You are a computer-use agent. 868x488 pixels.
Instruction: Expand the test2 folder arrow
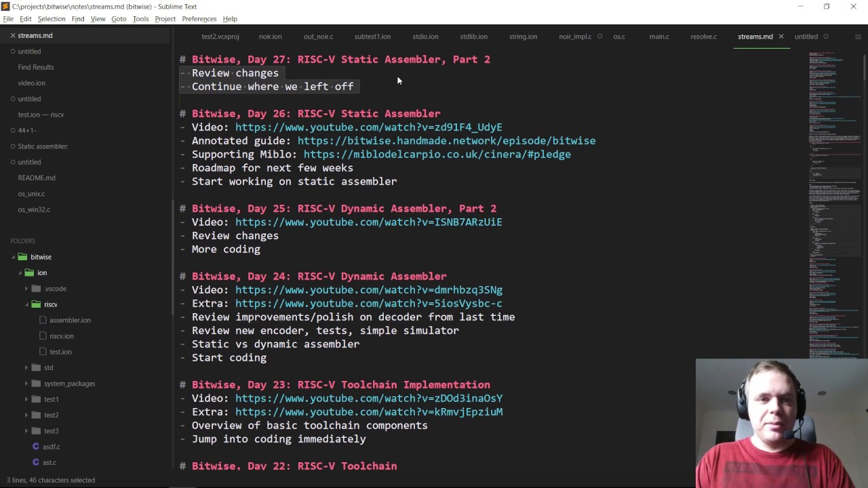click(26, 415)
